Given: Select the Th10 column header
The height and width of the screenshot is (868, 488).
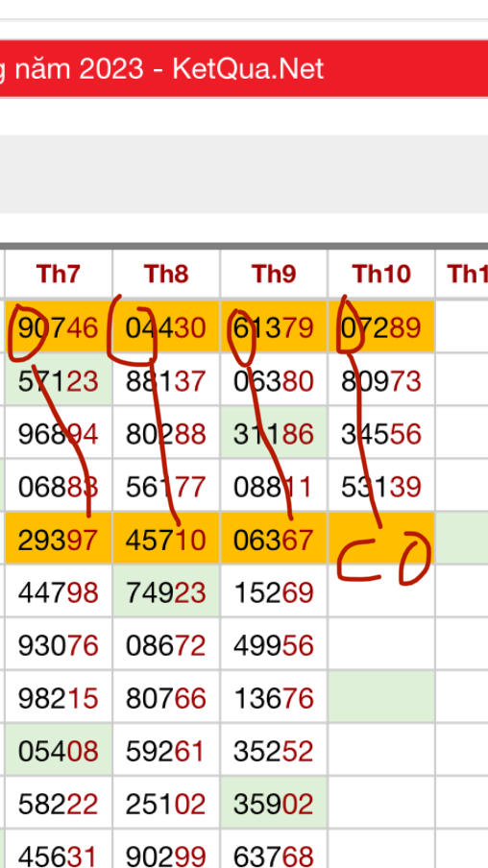Looking at the screenshot, I should (381, 274).
